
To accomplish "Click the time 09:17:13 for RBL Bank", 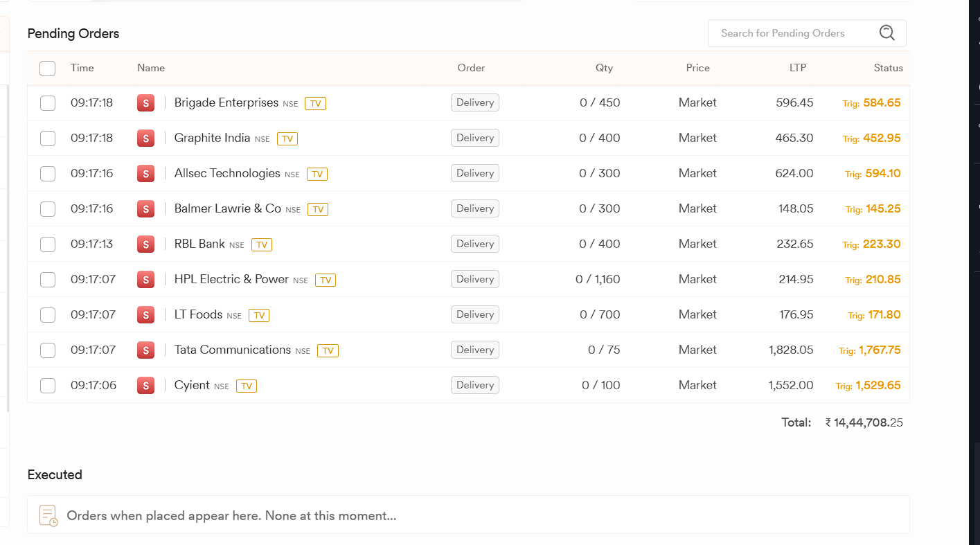I will (91, 244).
